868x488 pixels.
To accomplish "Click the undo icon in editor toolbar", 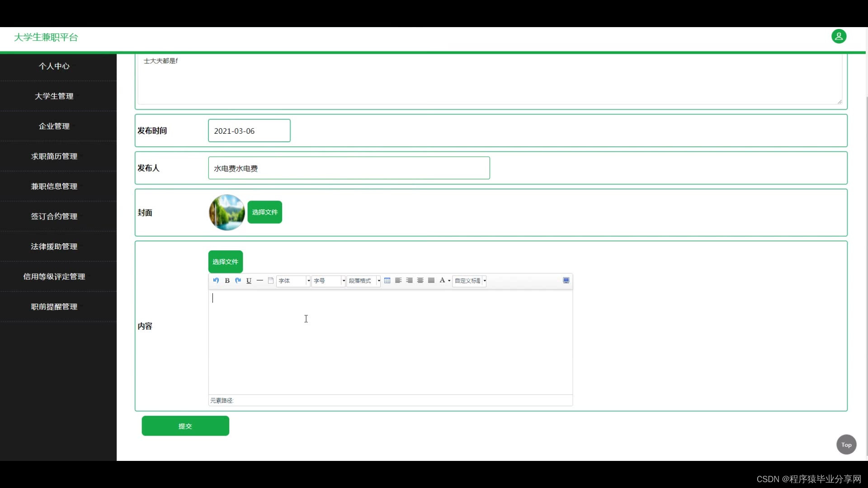I will click(x=216, y=281).
